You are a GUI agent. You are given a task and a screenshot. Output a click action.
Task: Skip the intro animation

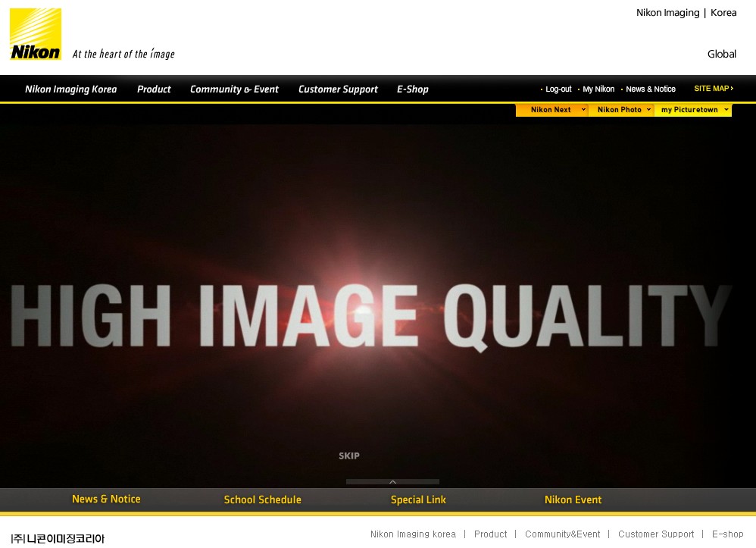click(349, 456)
